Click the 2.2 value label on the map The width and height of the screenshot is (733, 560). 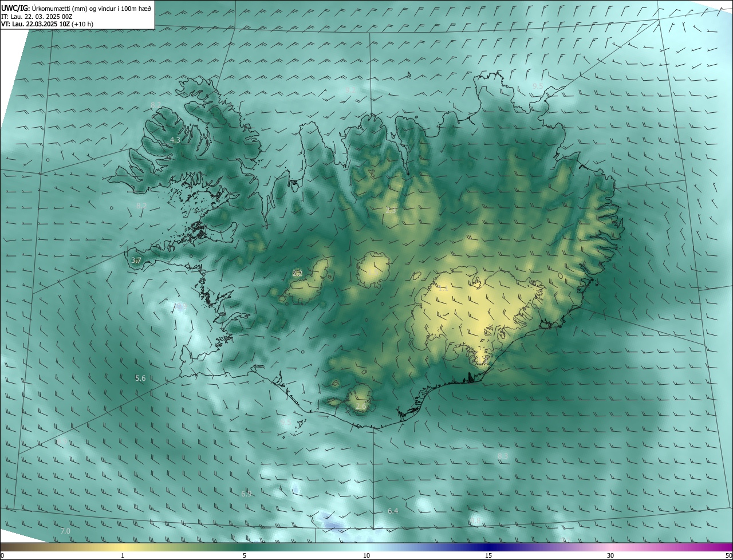pos(297,274)
